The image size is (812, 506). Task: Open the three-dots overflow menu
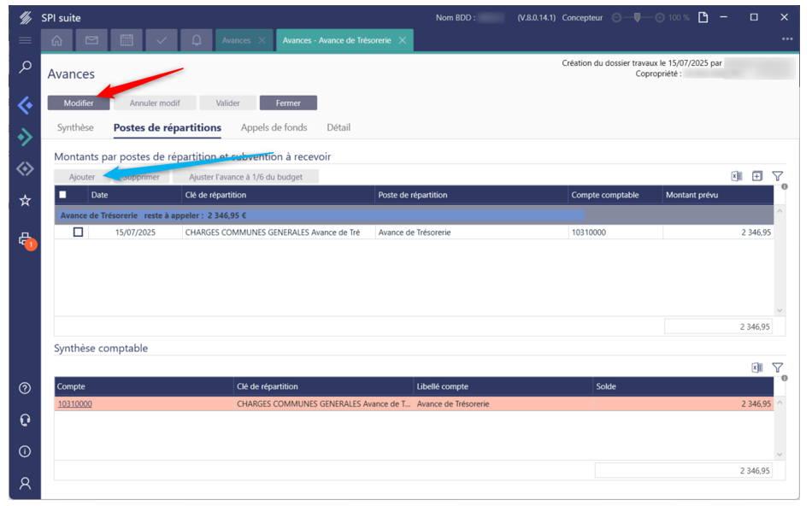pyautogui.click(x=787, y=39)
